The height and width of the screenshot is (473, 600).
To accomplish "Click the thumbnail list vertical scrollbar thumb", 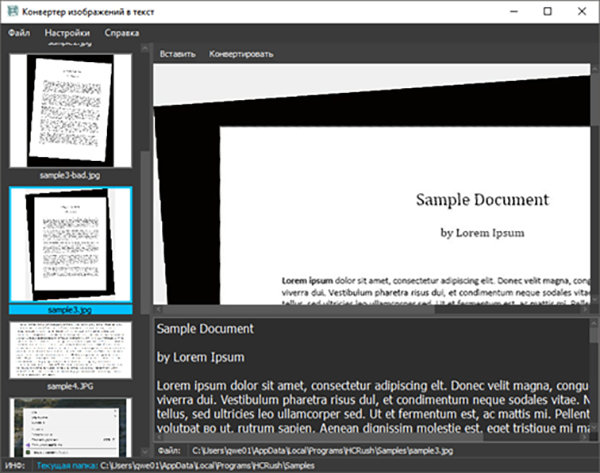I will coord(145,233).
